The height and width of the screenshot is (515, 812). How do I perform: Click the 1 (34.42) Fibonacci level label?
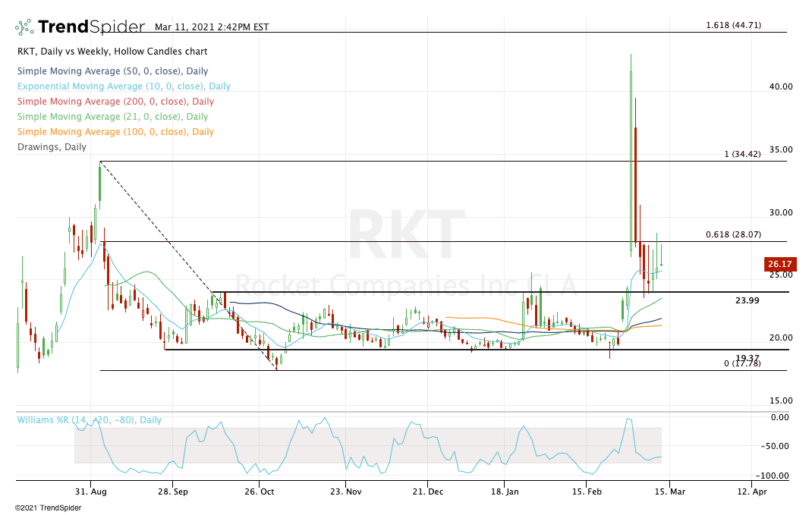tap(742, 154)
